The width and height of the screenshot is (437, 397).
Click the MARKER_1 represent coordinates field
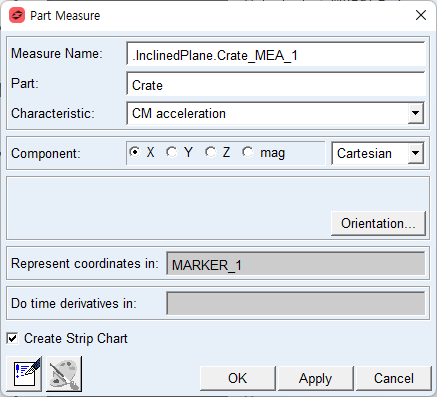(x=296, y=264)
